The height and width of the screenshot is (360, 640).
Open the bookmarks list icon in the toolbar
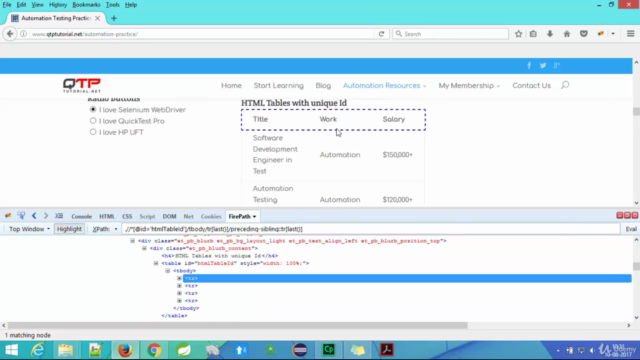point(533,34)
